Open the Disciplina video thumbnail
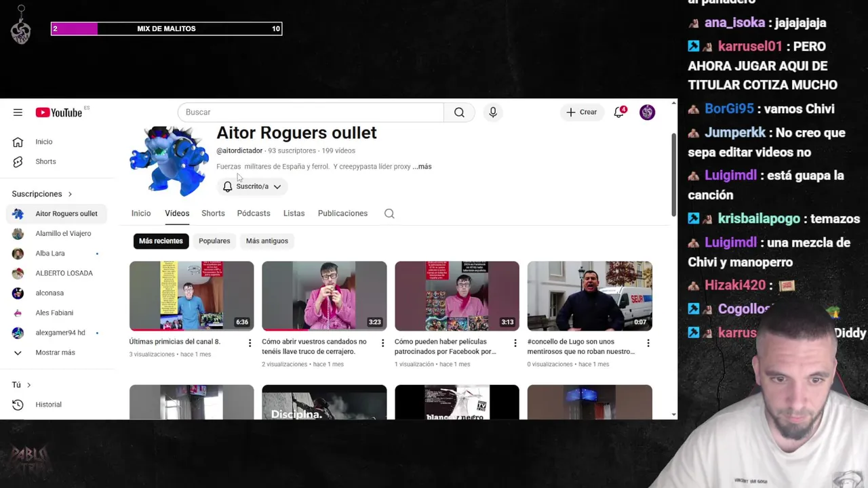The image size is (868, 488). click(324, 402)
